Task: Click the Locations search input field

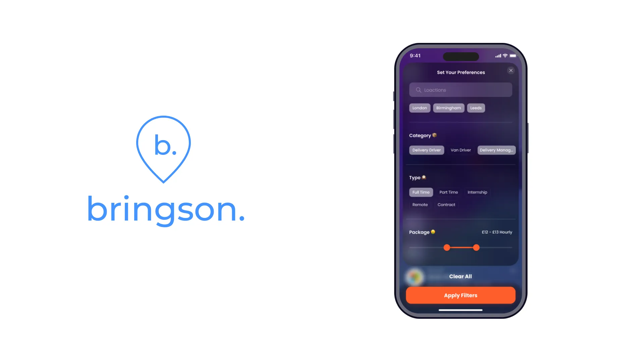Action: [461, 90]
